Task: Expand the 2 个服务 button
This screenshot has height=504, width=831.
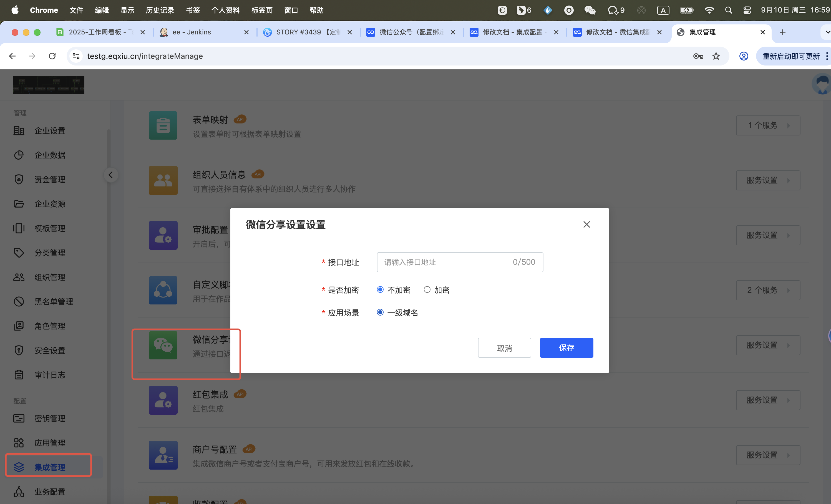Action: [x=768, y=290]
